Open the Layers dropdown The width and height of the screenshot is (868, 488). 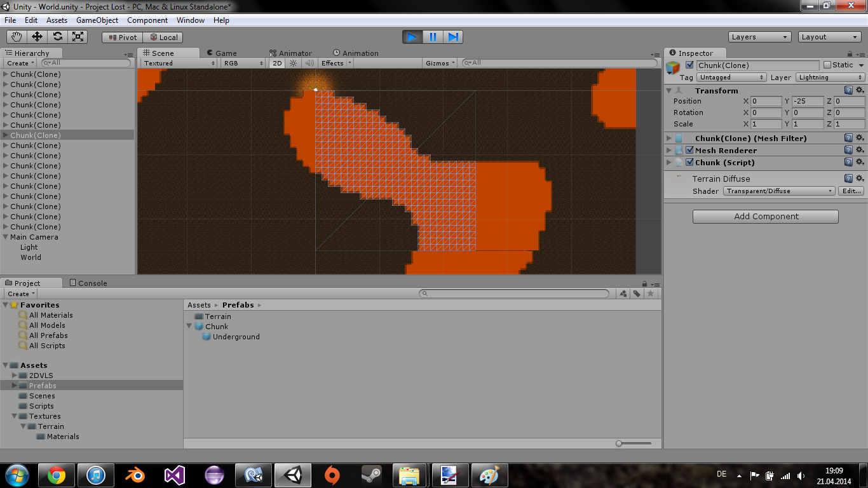tap(760, 37)
